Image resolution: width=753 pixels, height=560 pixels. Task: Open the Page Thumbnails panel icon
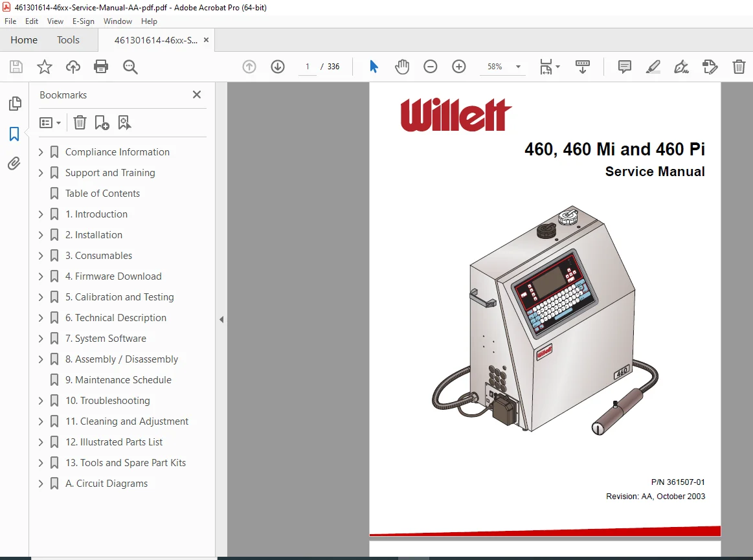pos(15,103)
